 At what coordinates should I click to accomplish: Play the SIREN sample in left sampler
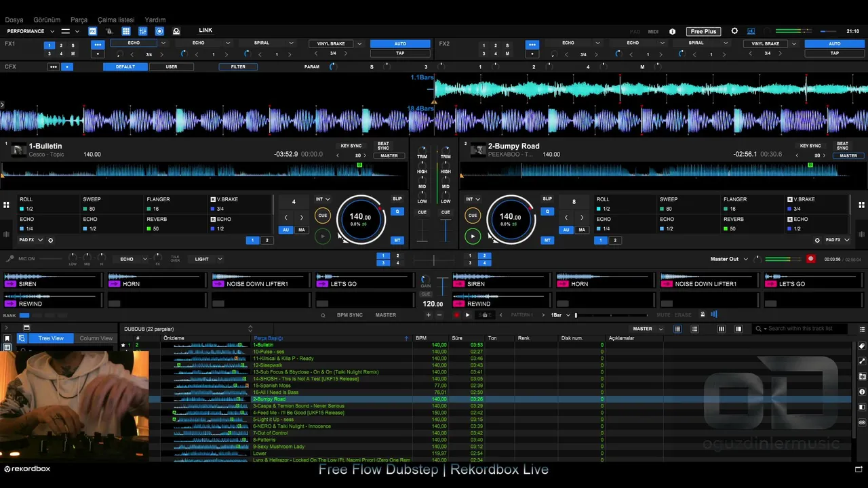(x=10, y=284)
